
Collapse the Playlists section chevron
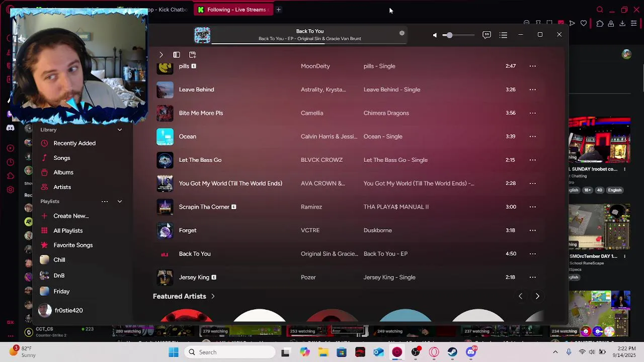pyautogui.click(x=120, y=202)
